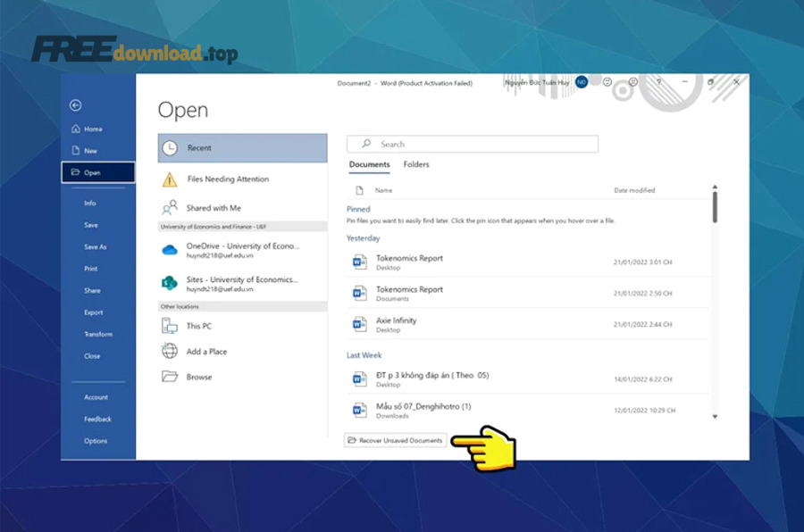Open Files Needing Attention
804x532 pixels.
tap(242, 179)
